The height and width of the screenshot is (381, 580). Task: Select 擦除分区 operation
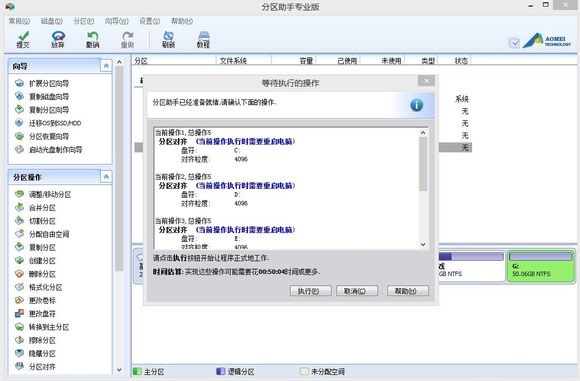click(35, 340)
